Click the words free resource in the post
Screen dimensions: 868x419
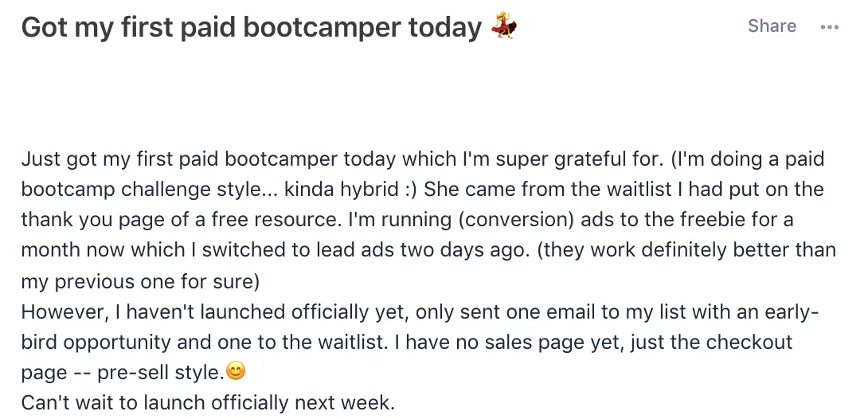point(276,221)
